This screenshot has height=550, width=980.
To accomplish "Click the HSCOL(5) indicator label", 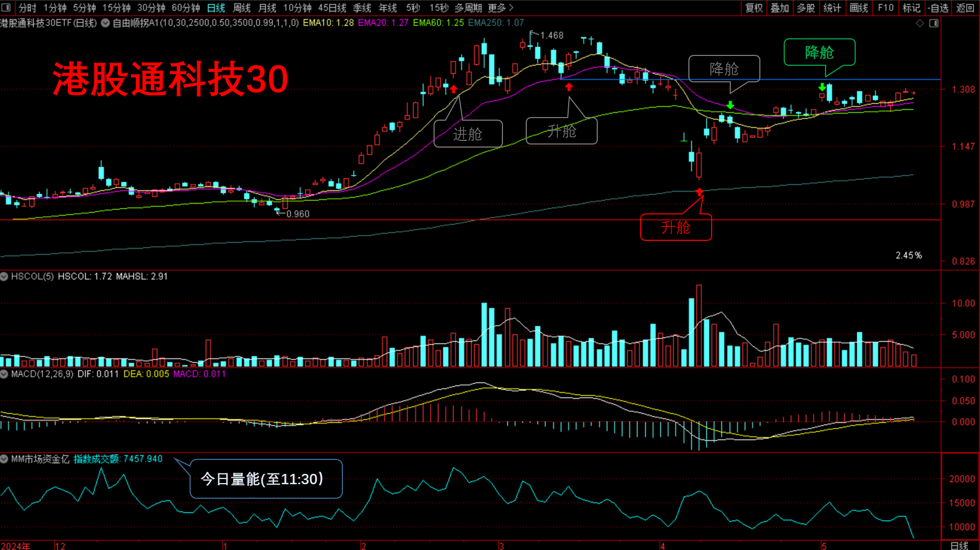I will (33, 277).
